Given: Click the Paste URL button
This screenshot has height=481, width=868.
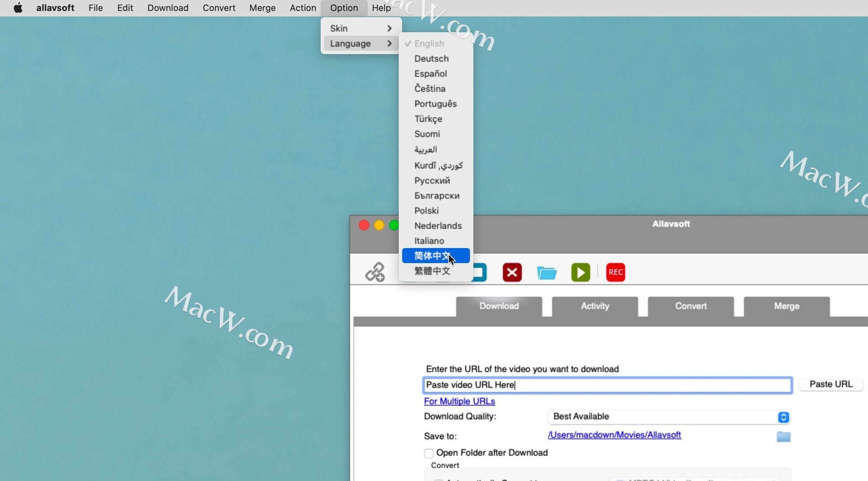Looking at the screenshot, I should 831,384.
